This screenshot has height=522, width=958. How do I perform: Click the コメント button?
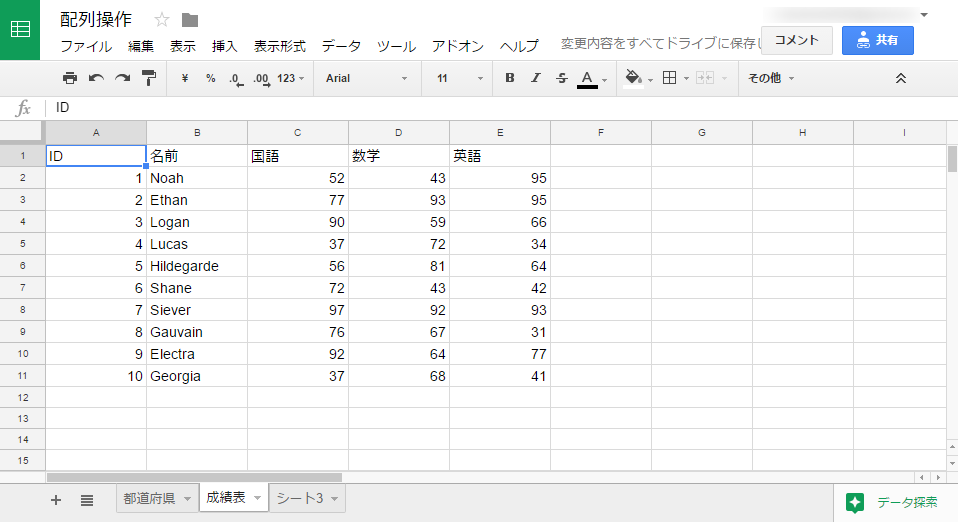[x=797, y=40]
